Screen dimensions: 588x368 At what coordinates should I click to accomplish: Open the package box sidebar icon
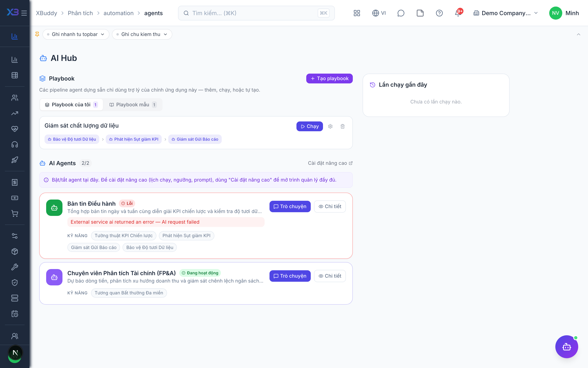point(14,251)
